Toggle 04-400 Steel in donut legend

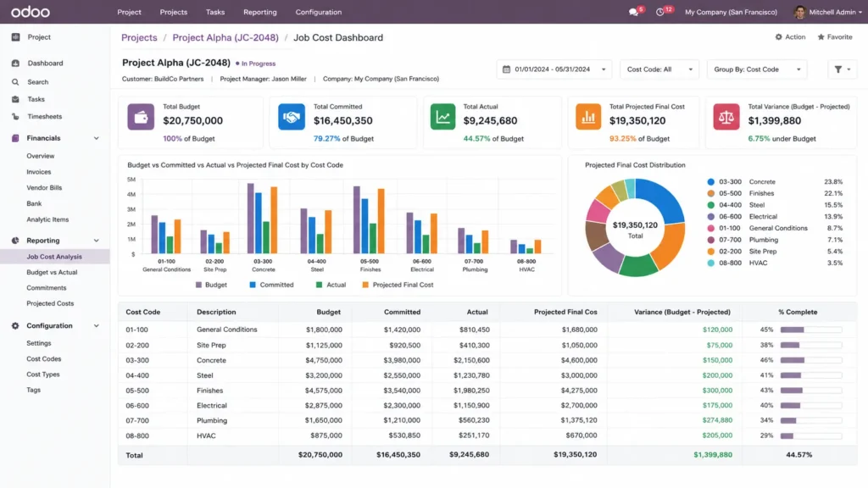[x=775, y=205]
